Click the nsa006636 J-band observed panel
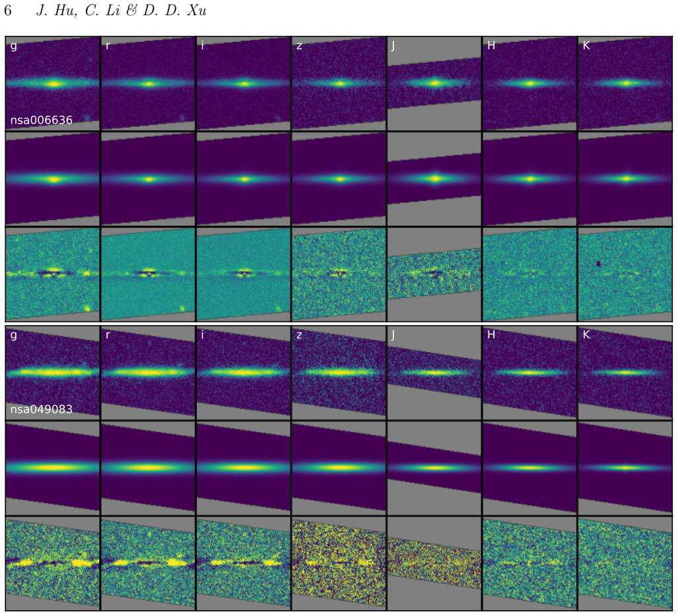The image size is (677, 616). pyautogui.click(x=434, y=84)
